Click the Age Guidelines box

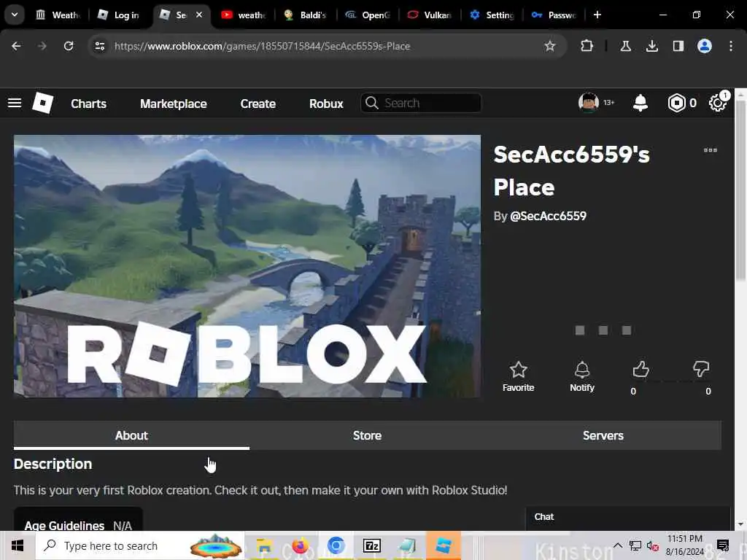(x=78, y=520)
